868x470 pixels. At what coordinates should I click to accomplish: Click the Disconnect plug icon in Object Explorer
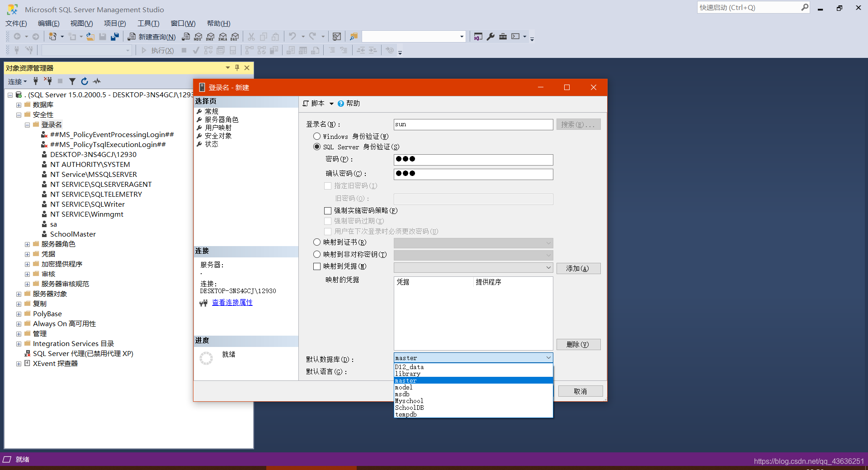[x=48, y=81]
